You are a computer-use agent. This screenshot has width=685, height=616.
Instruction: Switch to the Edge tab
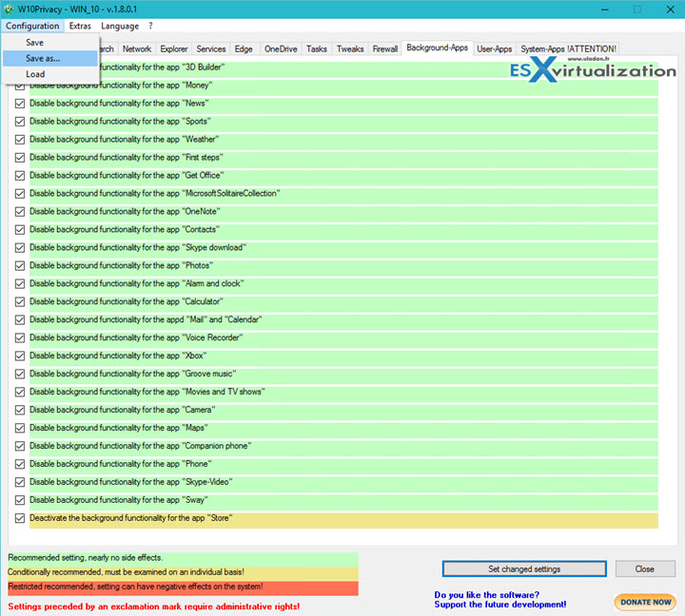pos(244,48)
